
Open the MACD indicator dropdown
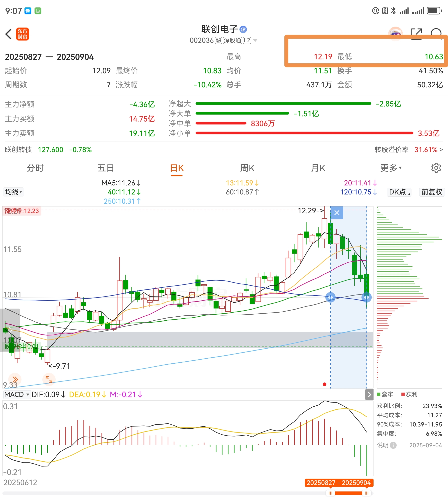click(x=17, y=395)
